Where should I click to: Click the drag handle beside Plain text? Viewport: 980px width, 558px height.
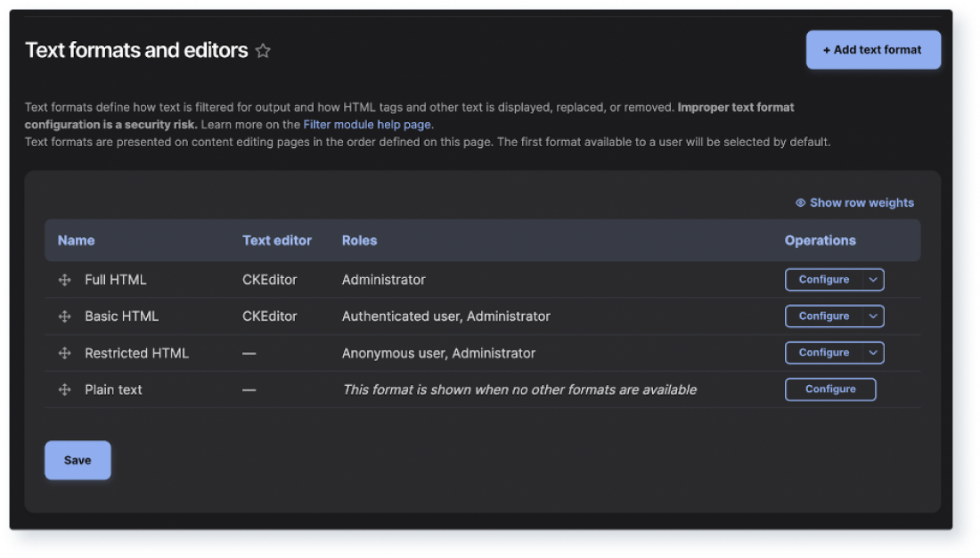tap(63, 390)
